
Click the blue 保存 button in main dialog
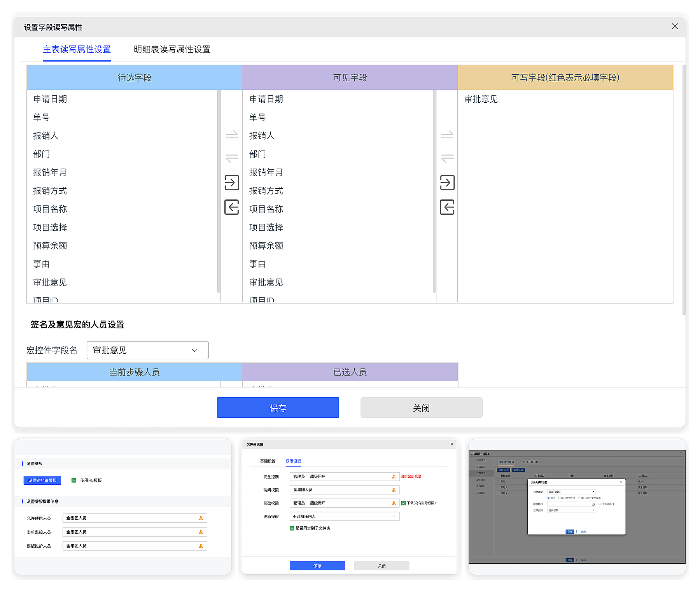[x=277, y=407]
